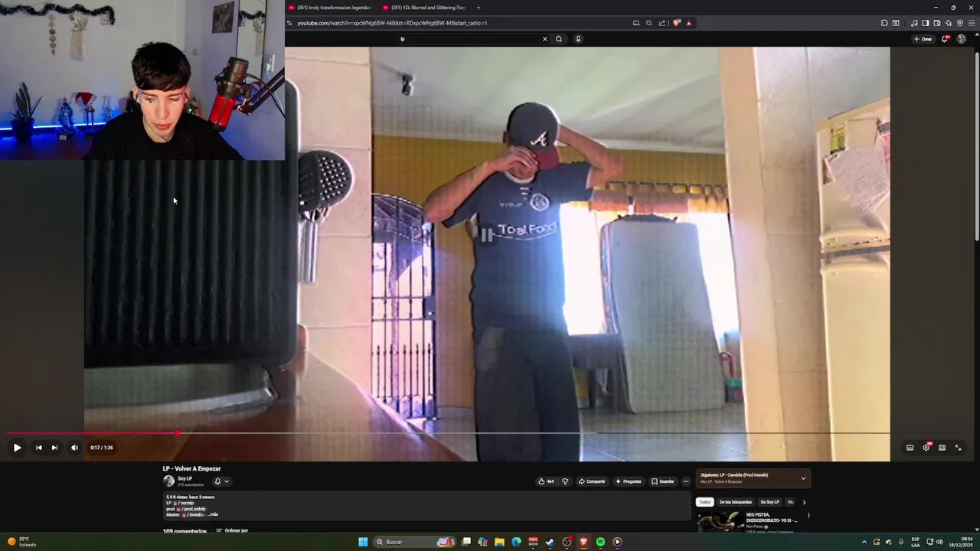Open the browser media control music icon
This screenshot has height=551, width=980.
[914, 23]
